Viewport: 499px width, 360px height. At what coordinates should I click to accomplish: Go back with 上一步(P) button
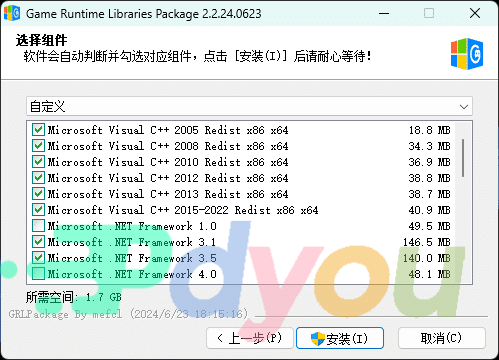click(x=250, y=338)
